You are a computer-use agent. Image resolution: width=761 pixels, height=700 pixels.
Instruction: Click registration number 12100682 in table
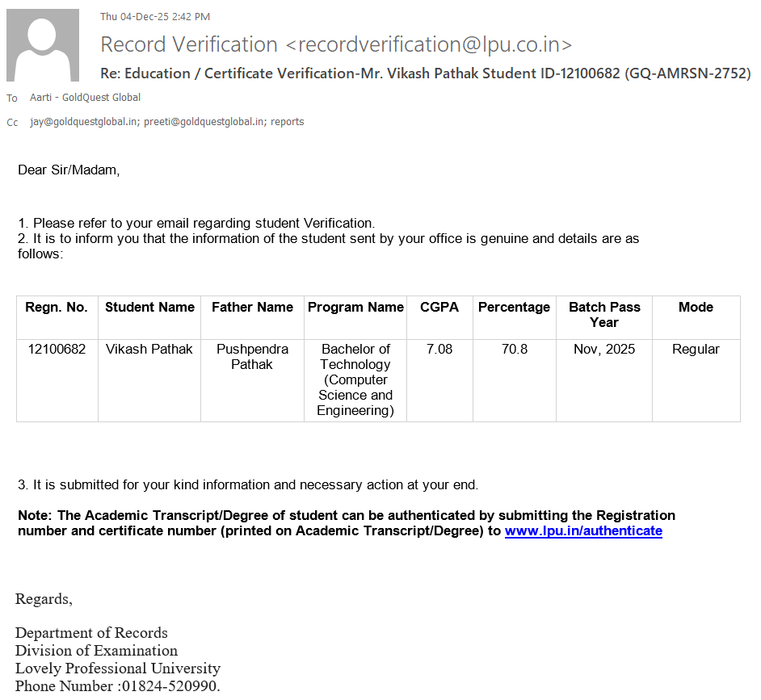[57, 350]
